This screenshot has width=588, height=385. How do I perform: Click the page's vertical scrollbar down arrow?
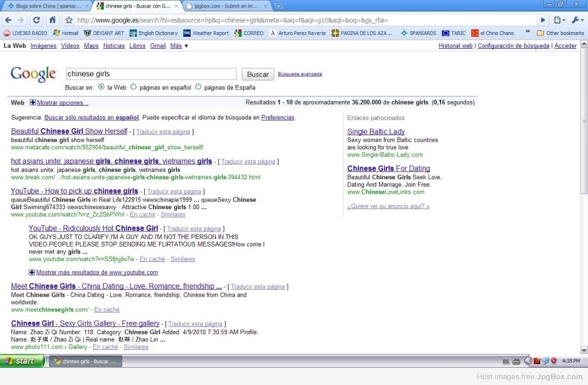pyautogui.click(x=584, y=350)
